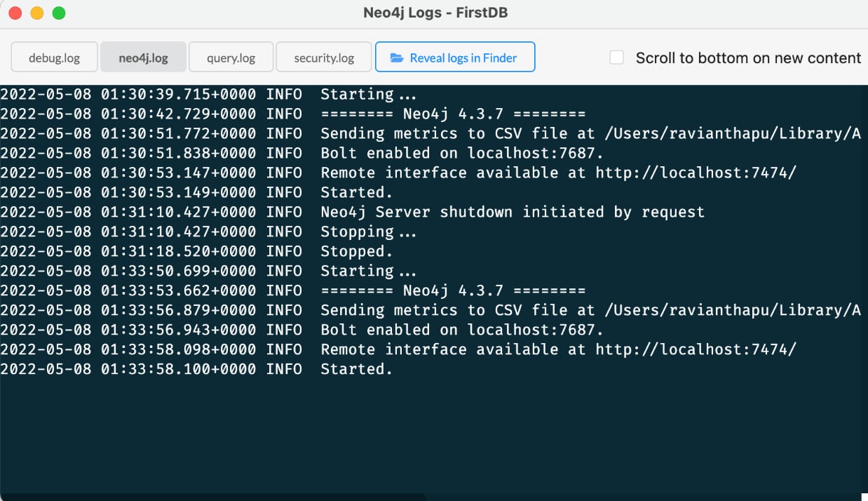868x501 pixels.
Task: Select the neo4j.log tab
Action: [x=144, y=58]
